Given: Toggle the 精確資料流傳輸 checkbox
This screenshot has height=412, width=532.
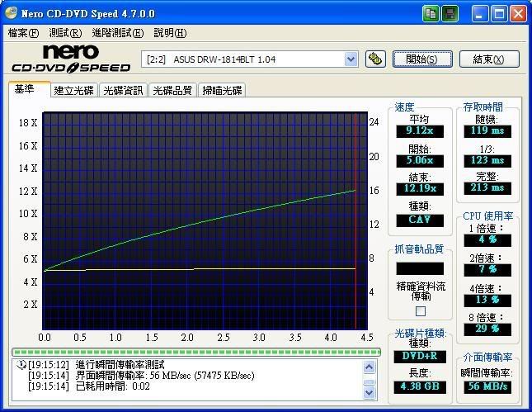Looking at the screenshot, I should (421, 310).
